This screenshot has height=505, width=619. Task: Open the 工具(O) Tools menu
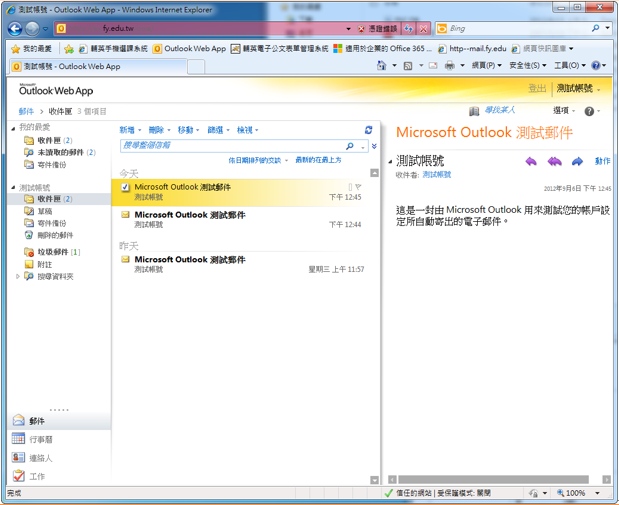point(570,65)
